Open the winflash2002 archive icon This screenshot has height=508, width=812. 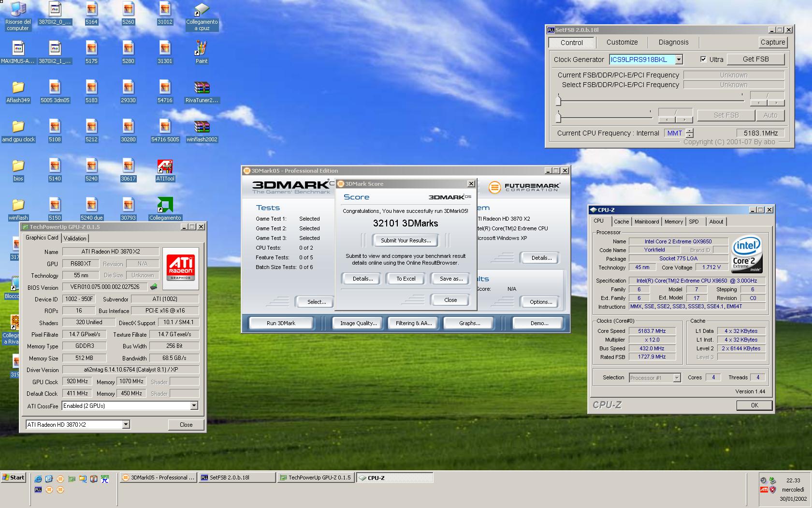pos(202,131)
